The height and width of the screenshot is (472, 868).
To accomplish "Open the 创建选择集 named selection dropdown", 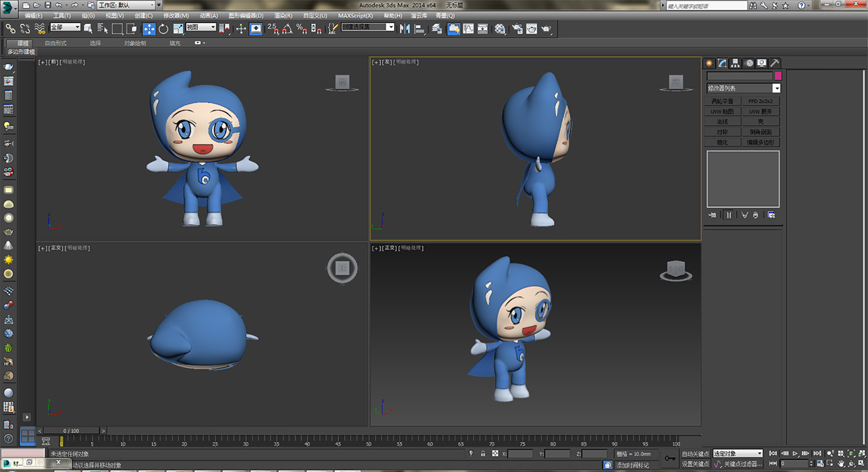I will 368,27.
